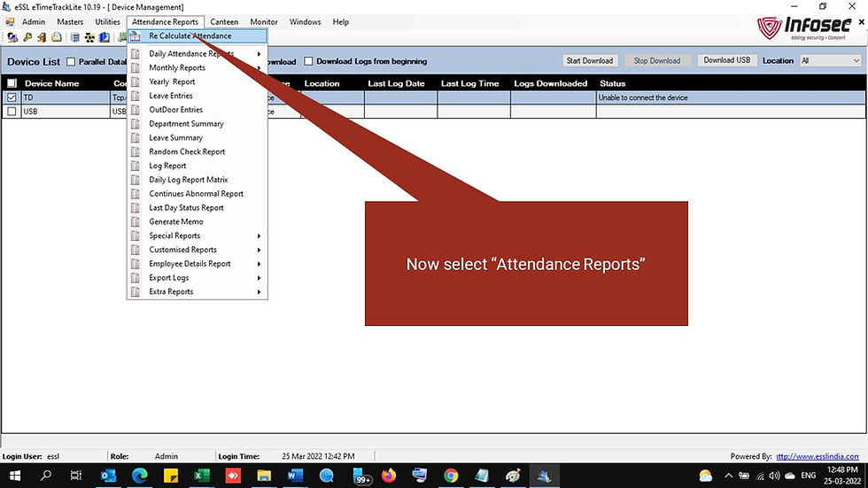Open the Utilities menu
Image resolution: width=868 pixels, height=488 pixels.
pos(107,22)
